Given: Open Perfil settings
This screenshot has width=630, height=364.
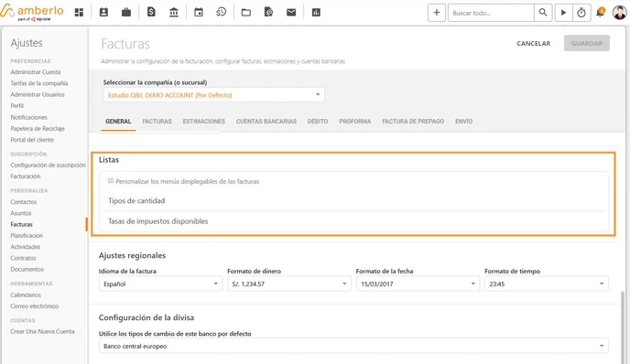Looking at the screenshot, I should (x=16, y=105).
